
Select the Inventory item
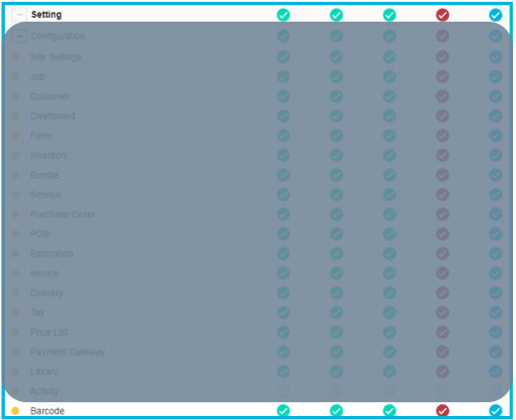click(48, 155)
